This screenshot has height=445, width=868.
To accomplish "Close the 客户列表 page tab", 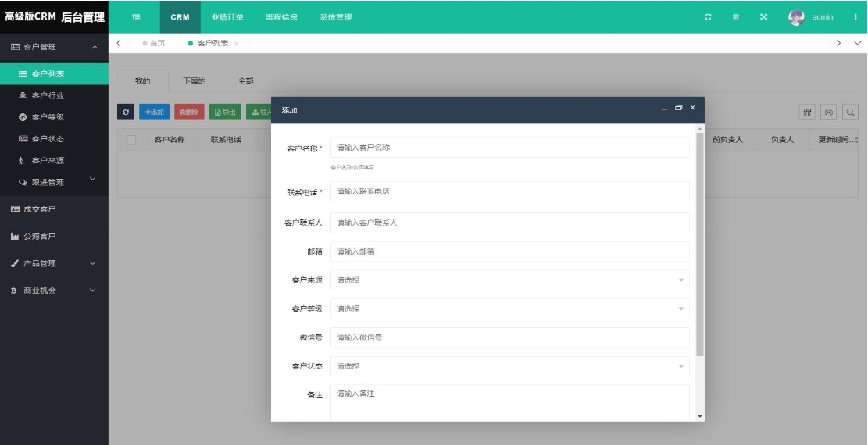I will pos(237,44).
